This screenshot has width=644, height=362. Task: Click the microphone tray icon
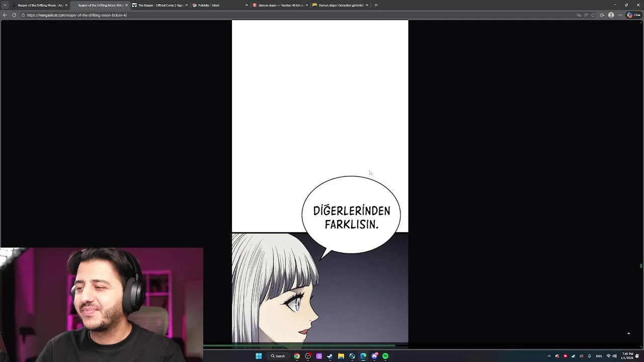pyautogui.click(x=589, y=356)
